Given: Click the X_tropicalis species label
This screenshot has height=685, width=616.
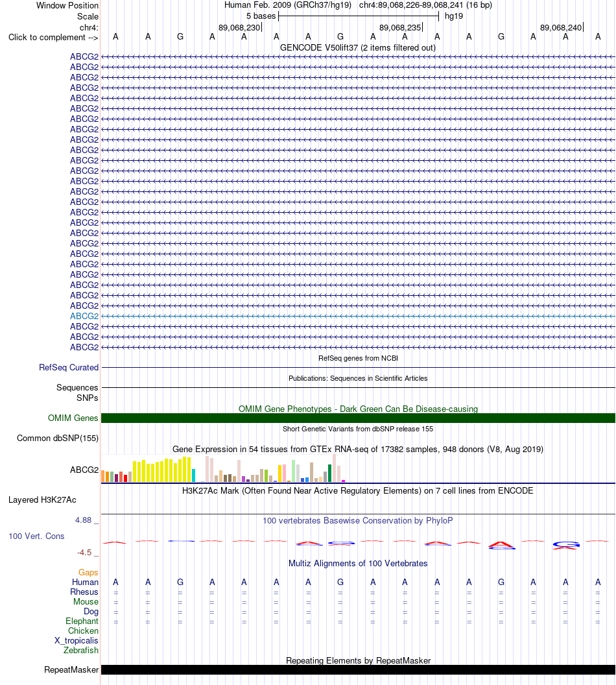Looking at the screenshot, I should (x=77, y=640).
